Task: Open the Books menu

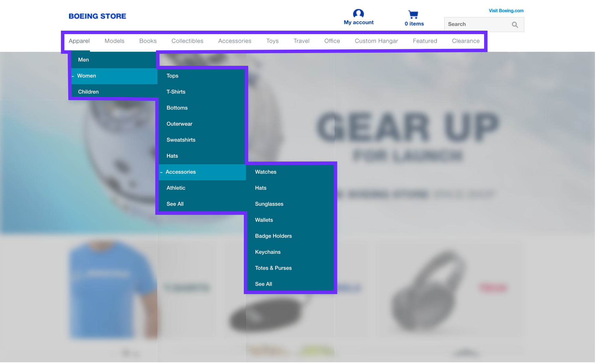Action: coord(148,41)
